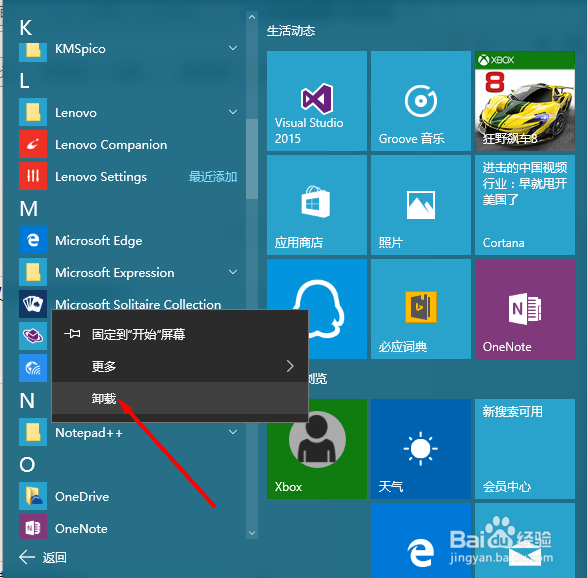Screen dimensions: 587x578
Task: Jump via the letter L header
Action: 24,81
